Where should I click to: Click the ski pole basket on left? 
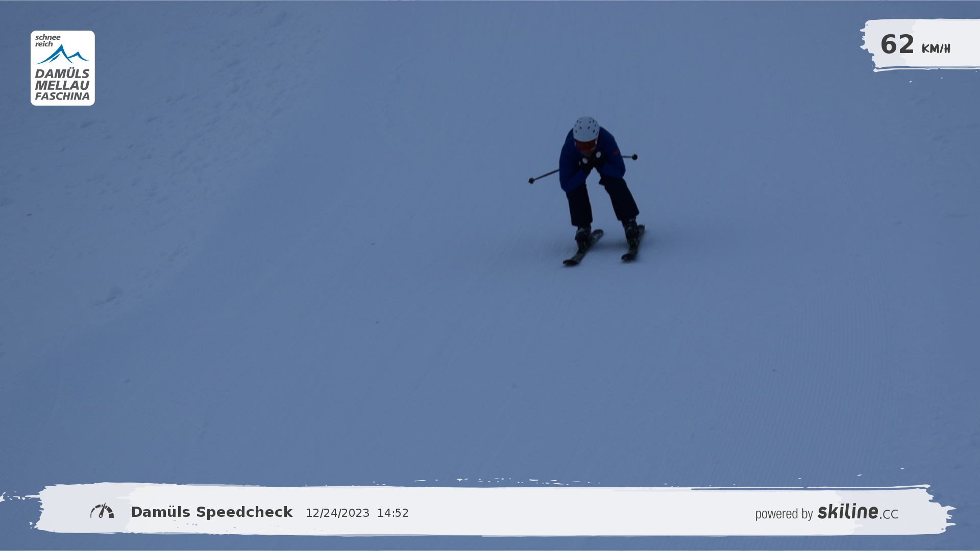pyautogui.click(x=531, y=181)
